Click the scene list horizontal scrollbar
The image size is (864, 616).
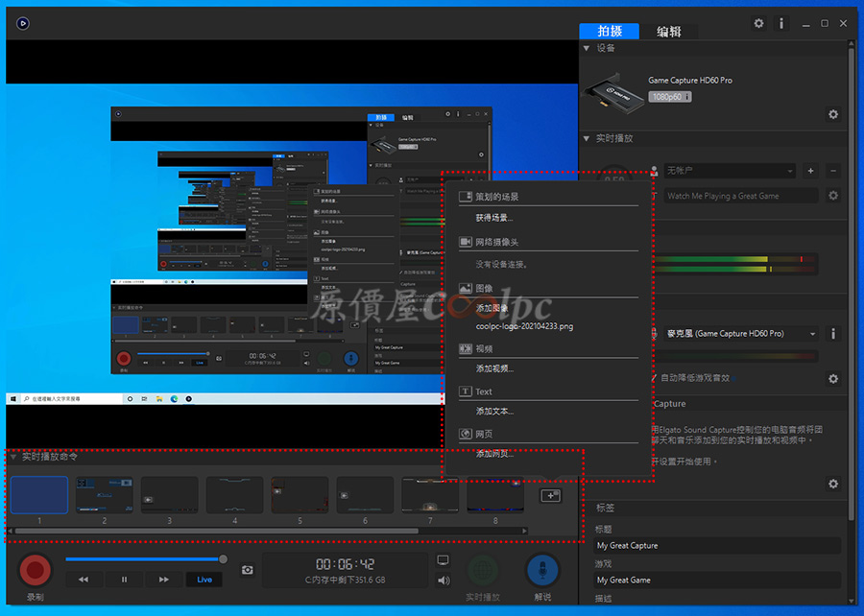217,532
